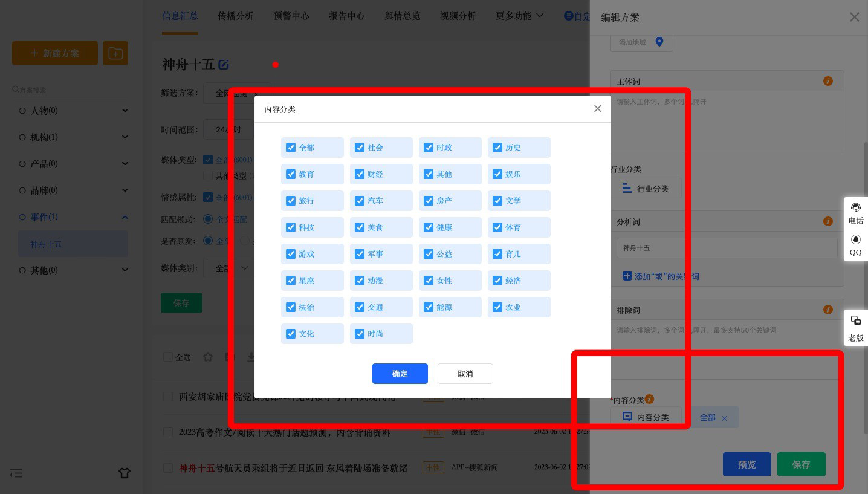Image resolution: width=868 pixels, height=494 pixels.
Task: Collapse the sidebar with the bottom-left menu icon
Action: click(16, 473)
